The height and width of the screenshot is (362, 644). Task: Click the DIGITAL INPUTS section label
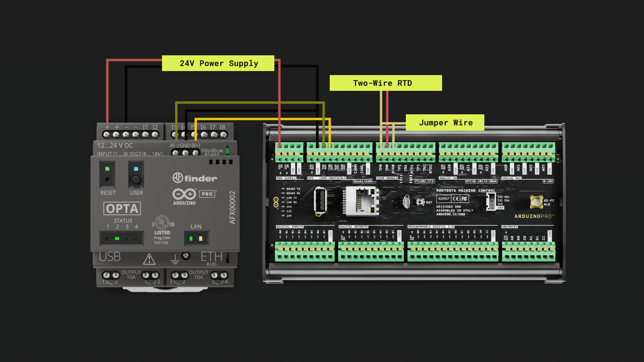coord(290,227)
